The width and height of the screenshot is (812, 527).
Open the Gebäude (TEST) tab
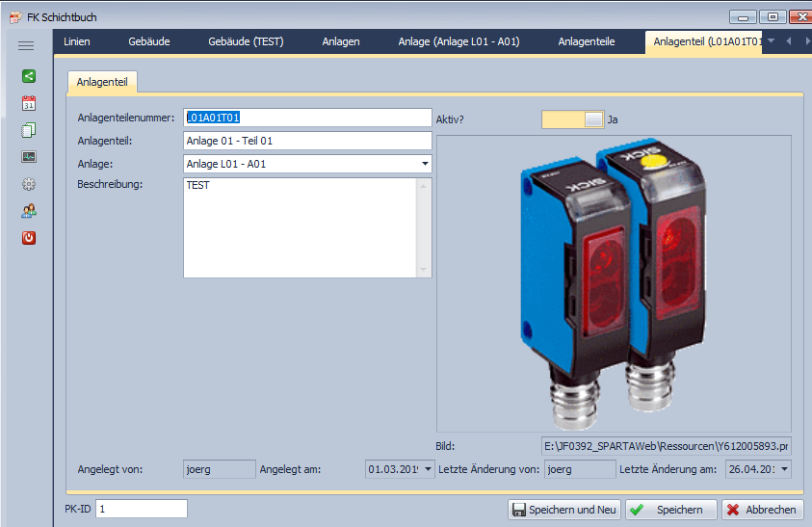pos(246,41)
